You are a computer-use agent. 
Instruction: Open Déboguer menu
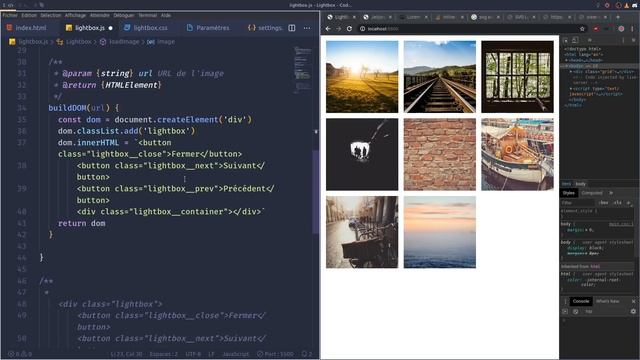coord(124,15)
